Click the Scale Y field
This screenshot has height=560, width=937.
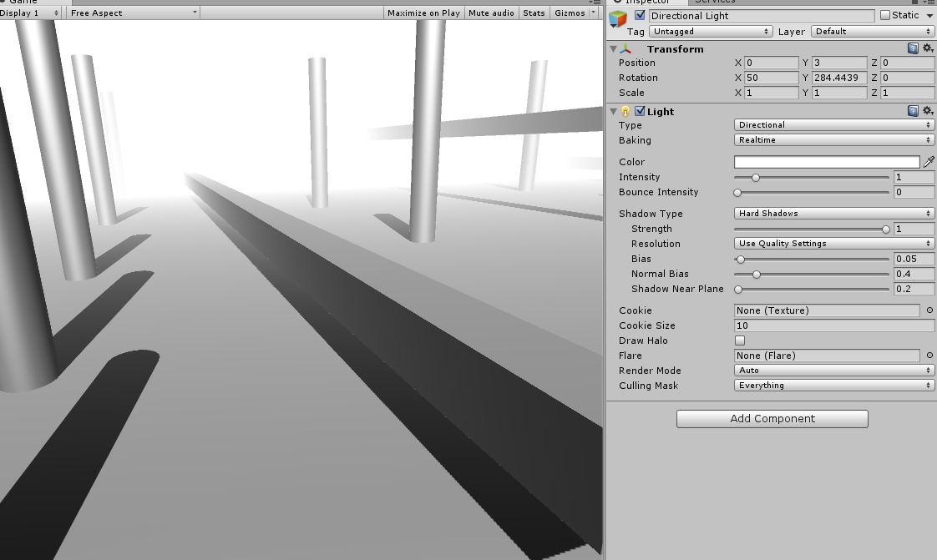click(839, 93)
